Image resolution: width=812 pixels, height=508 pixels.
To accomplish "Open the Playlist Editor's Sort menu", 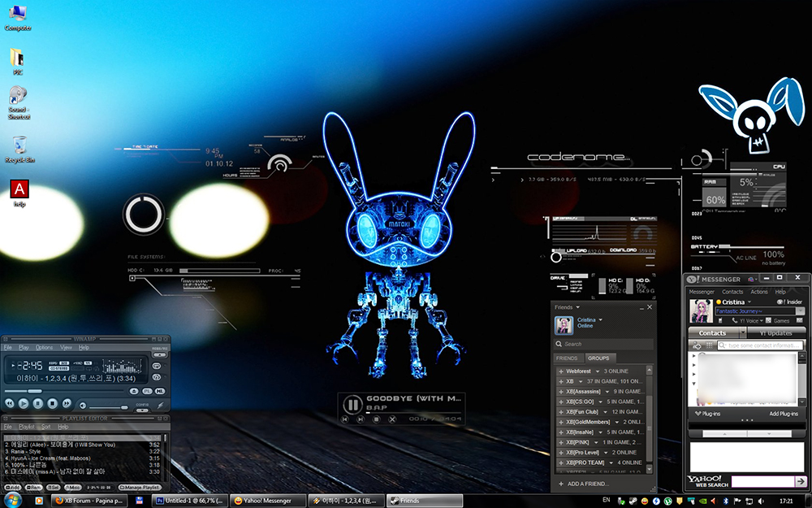I will tap(46, 427).
